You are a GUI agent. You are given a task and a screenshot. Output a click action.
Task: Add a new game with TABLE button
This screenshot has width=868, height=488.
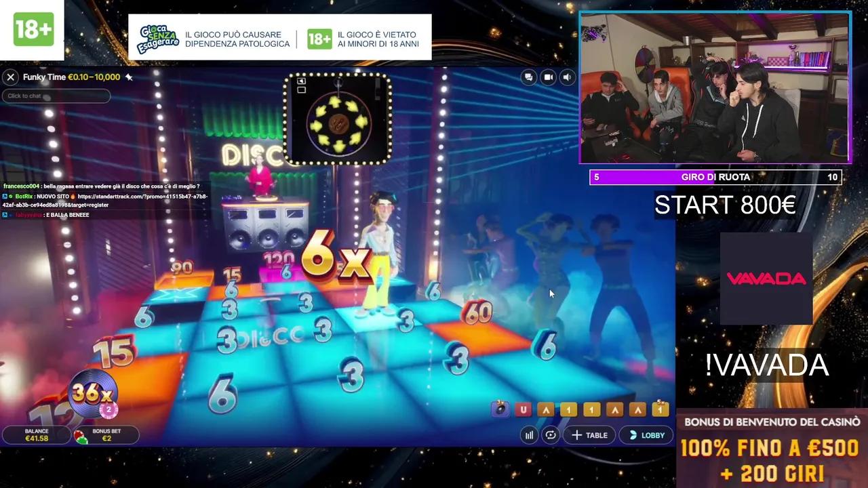[589, 434]
